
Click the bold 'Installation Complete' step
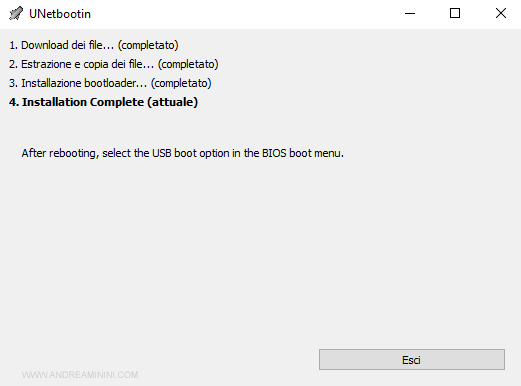coord(103,102)
